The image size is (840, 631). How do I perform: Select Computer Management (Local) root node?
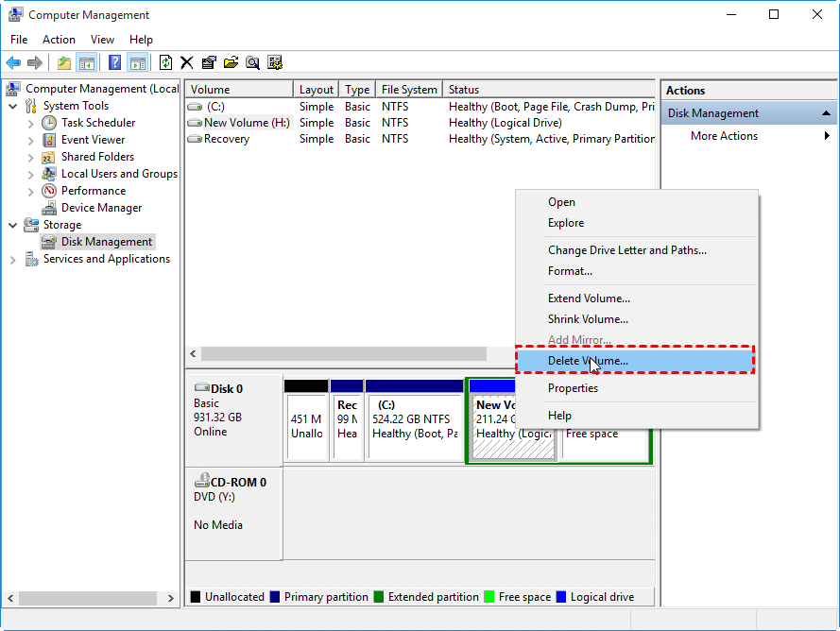[x=102, y=89]
